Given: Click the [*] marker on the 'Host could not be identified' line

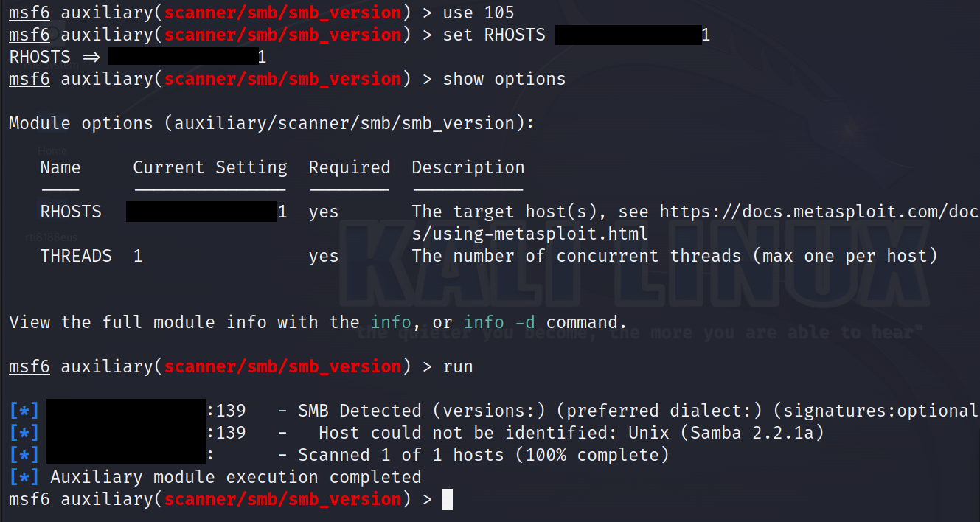Looking at the screenshot, I should tap(24, 433).
